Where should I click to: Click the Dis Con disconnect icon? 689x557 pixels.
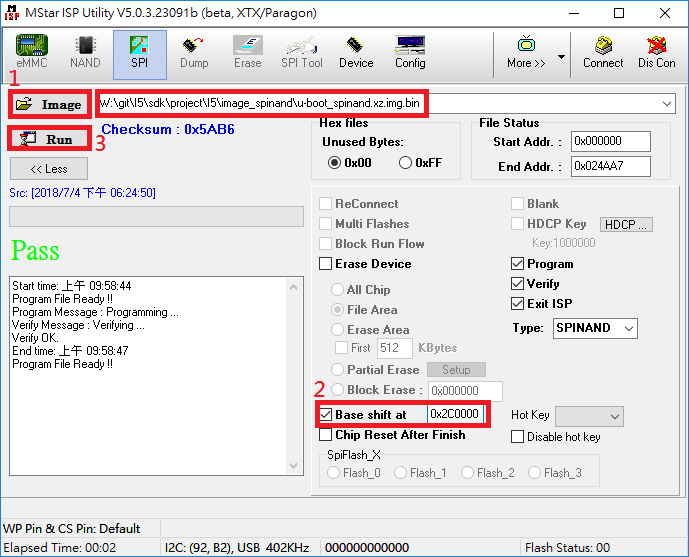[656, 52]
